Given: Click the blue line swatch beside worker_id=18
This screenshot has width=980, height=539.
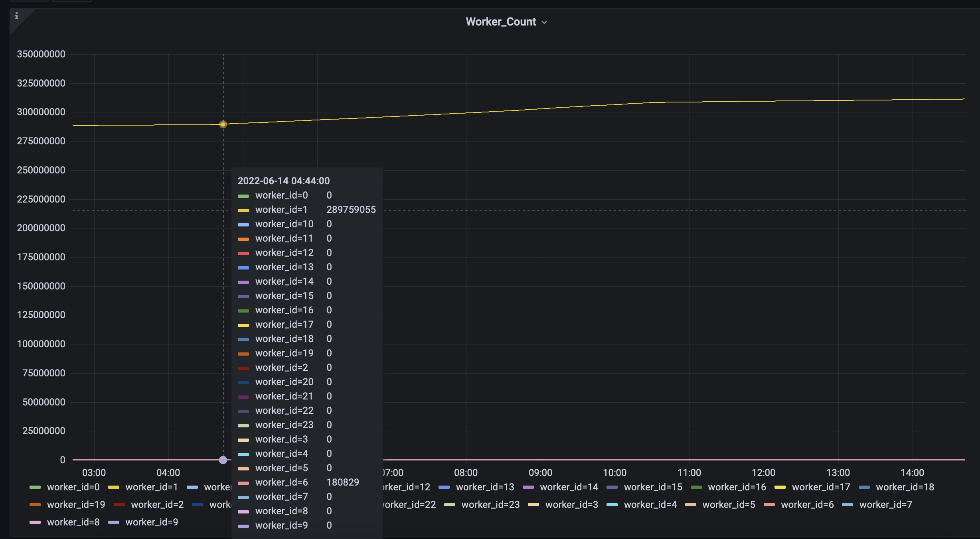Looking at the screenshot, I should pyautogui.click(x=864, y=487).
